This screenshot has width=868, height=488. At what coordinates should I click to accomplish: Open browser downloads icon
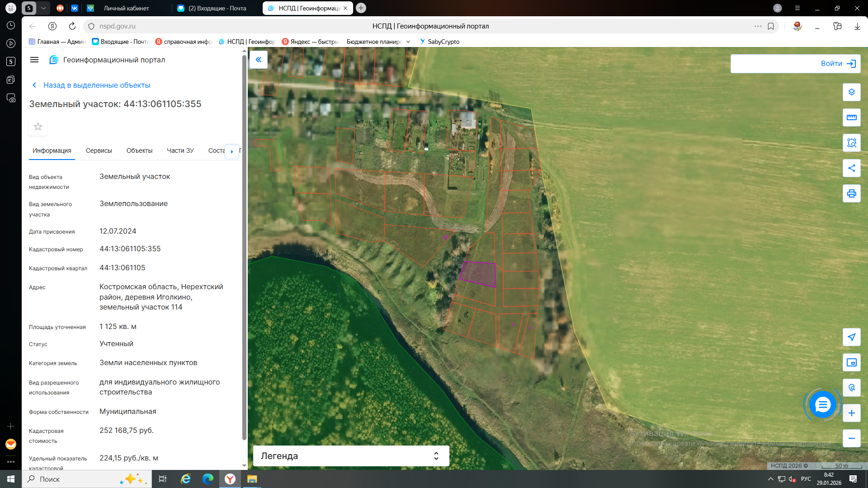coord(857,26)
